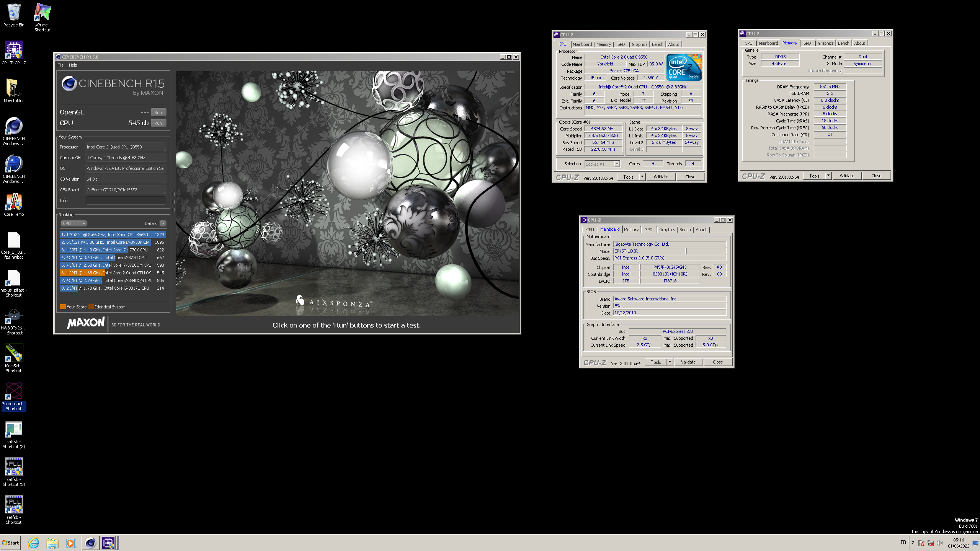Open the HWBOTx26 shortcut icon

click(14, 321)
